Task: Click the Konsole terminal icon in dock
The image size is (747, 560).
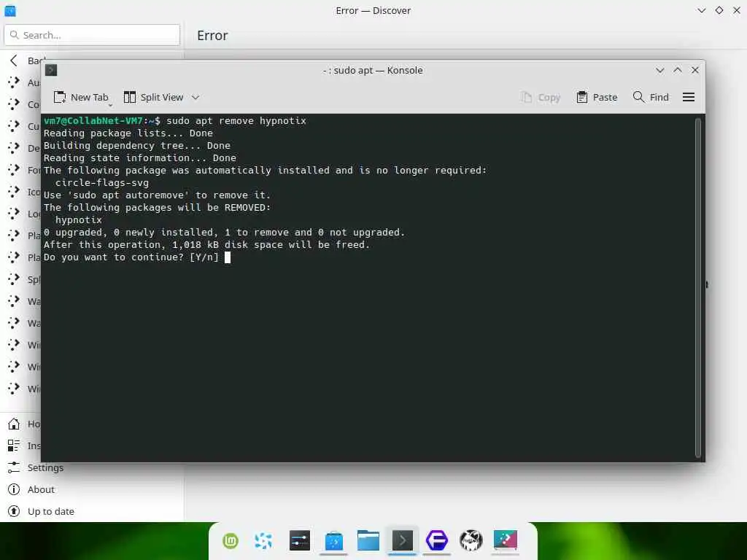Action: (x=403, y=540)
